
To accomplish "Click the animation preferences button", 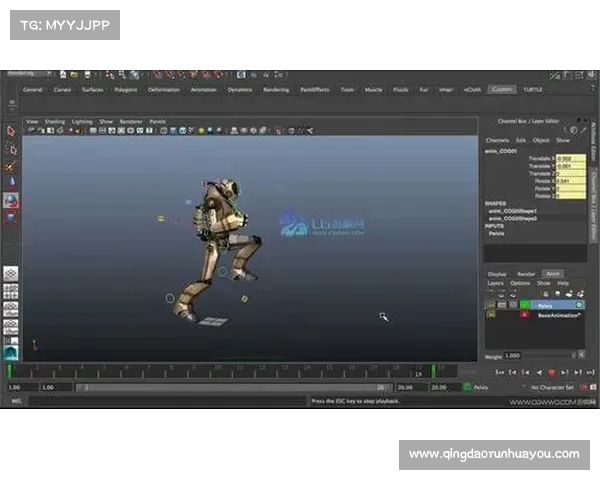I will click(x=593, y=387).
